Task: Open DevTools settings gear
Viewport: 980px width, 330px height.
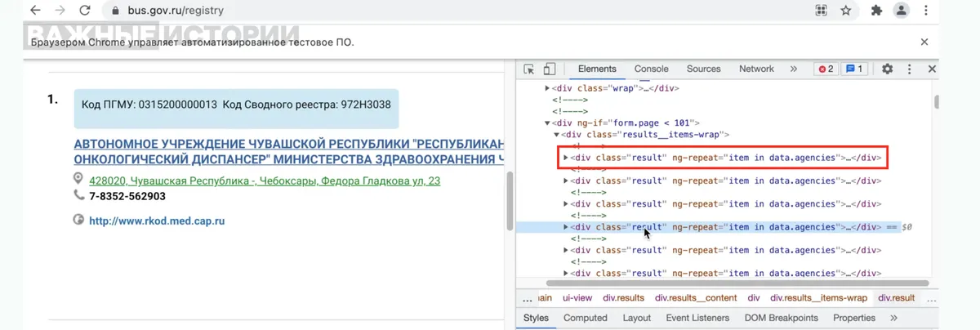Action: [x=888, y=69]
